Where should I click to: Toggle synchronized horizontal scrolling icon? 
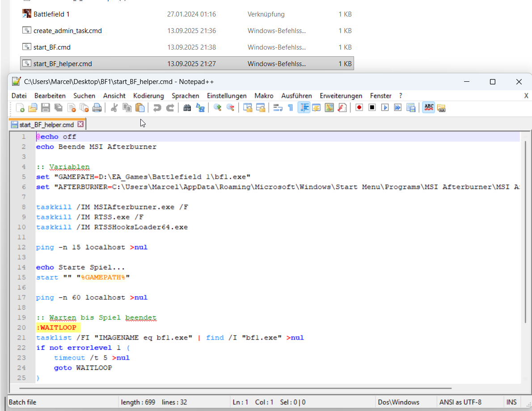pyautogui.click(x=261, y=108)
